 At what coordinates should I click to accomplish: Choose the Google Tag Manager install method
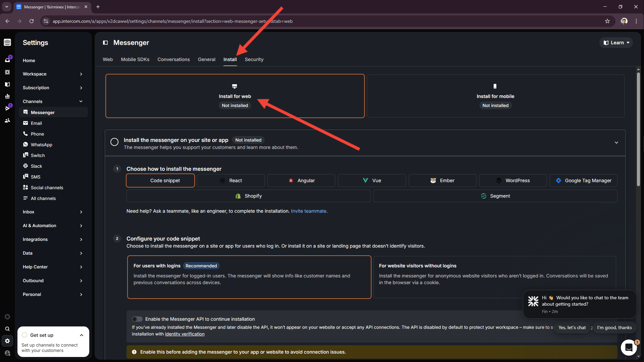pos(584,180)
